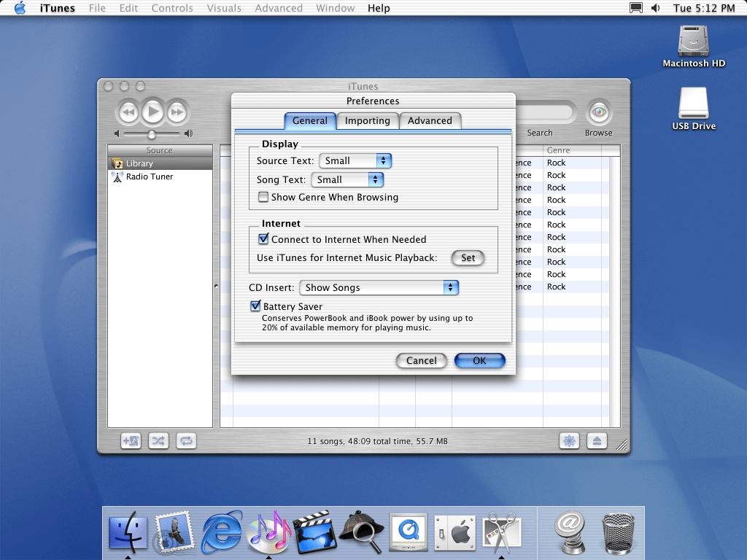
Task: Select Radio Tuner in the Source list
Action: pos(160,176)
